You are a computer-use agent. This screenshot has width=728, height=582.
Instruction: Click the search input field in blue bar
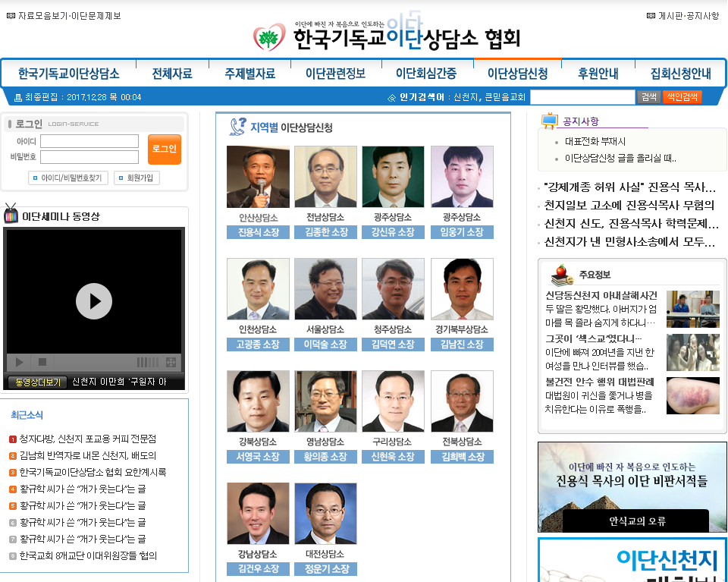(582, 97)
